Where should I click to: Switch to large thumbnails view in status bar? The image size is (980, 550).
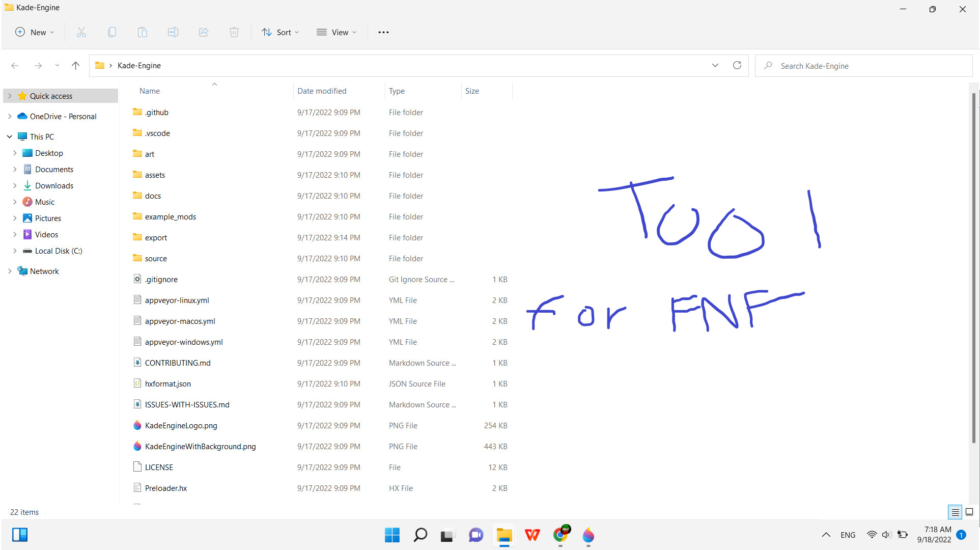(970, 512)
